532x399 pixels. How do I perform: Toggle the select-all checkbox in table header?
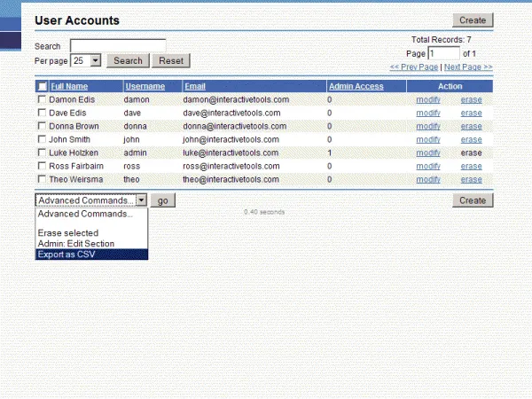pyautogui.click(x=42, y=87)
